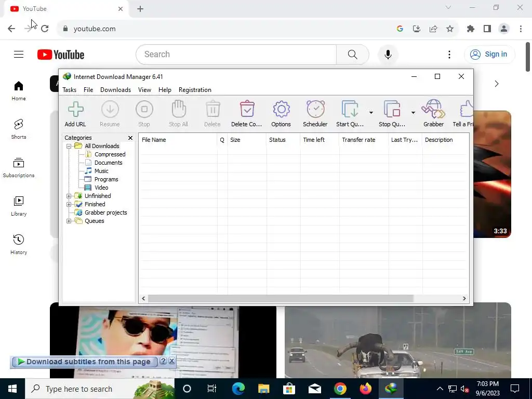532x399 pixels.
Task: Click the horizontal scrollbar in download list
Action: coord(281,299)
